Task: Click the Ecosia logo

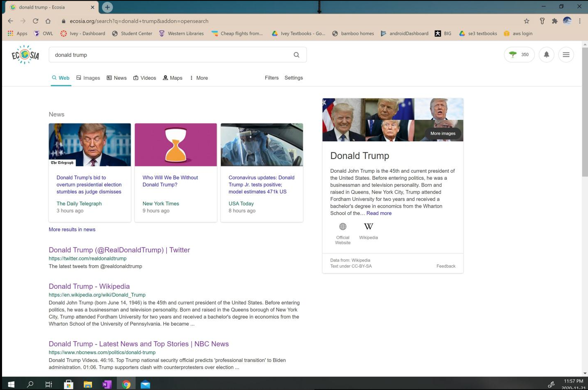Action: click(x=25, y=55)
